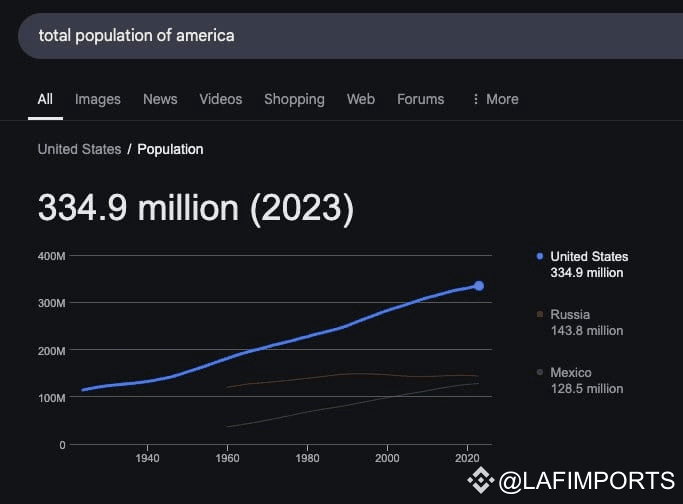Select the All search tab
This screenshot has width=683, height=504.
point(45,99)
